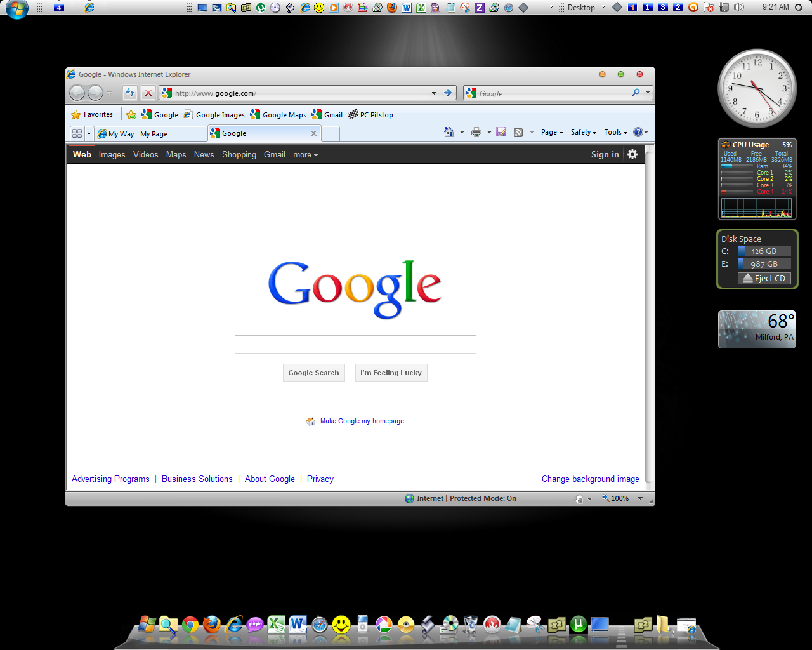Click the IE Home icon
This screenshot has width=812, height=650.
(449, 132)
